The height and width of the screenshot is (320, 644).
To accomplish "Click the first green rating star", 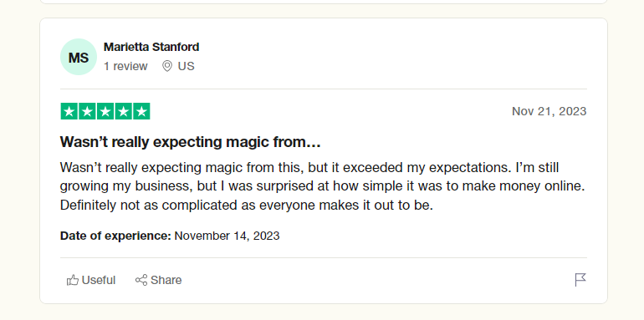I will coord(69,111).
